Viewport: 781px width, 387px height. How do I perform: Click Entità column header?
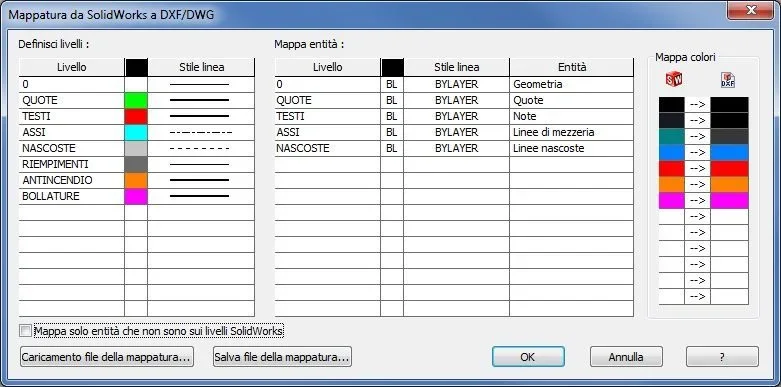pyautogui.click(x=571, y=67)
